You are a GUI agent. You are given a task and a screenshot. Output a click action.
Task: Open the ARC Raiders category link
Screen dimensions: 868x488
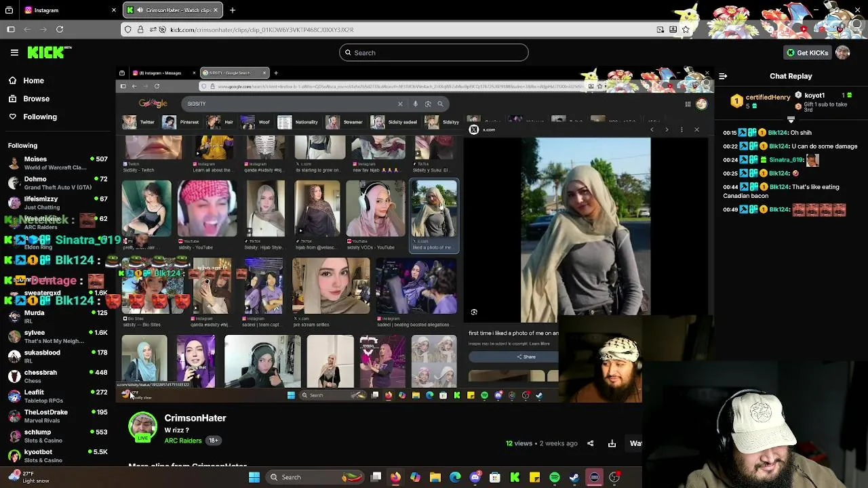(x=183, y=441)
